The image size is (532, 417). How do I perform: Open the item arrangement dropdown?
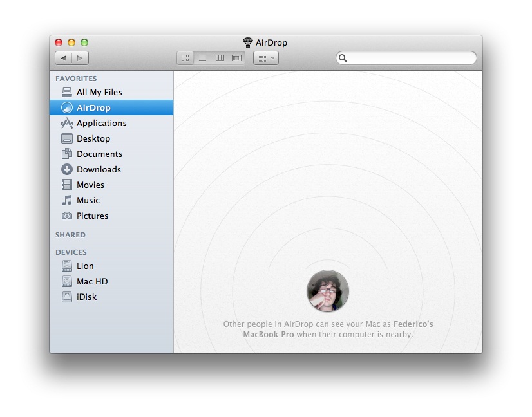266,58
